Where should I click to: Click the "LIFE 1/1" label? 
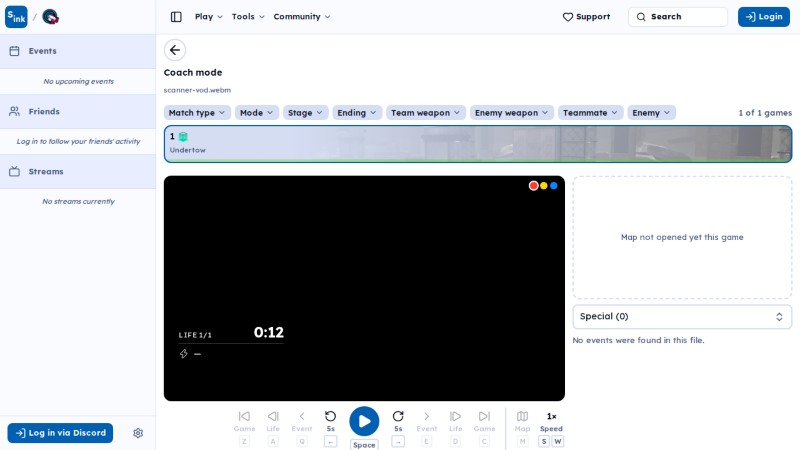pos(195,335)
